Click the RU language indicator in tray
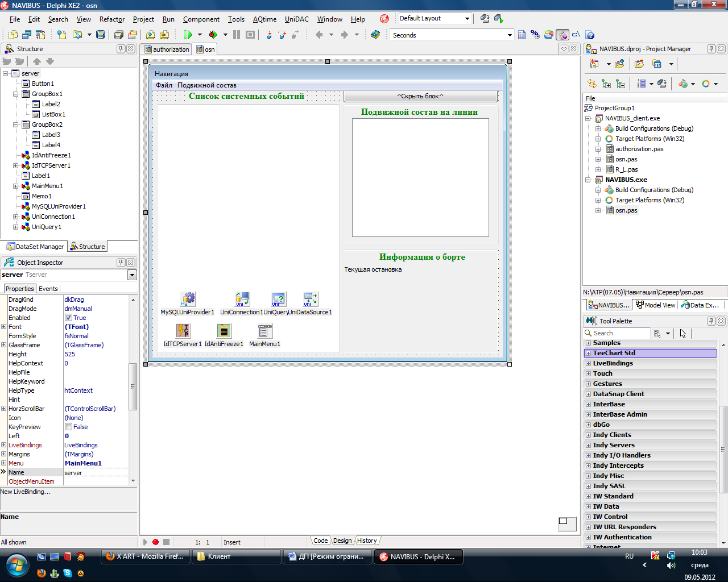Screen dimensions: 728x582 tap(629, 556)
